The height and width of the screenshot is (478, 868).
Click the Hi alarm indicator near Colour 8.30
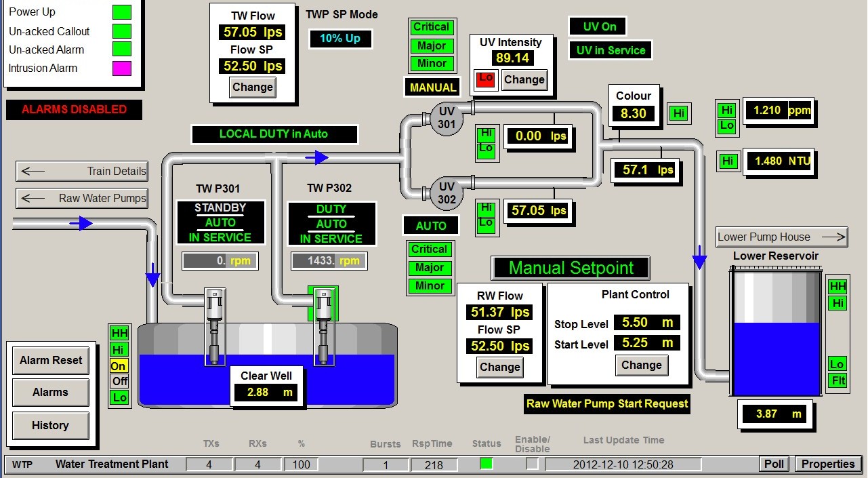click(678, 113)
